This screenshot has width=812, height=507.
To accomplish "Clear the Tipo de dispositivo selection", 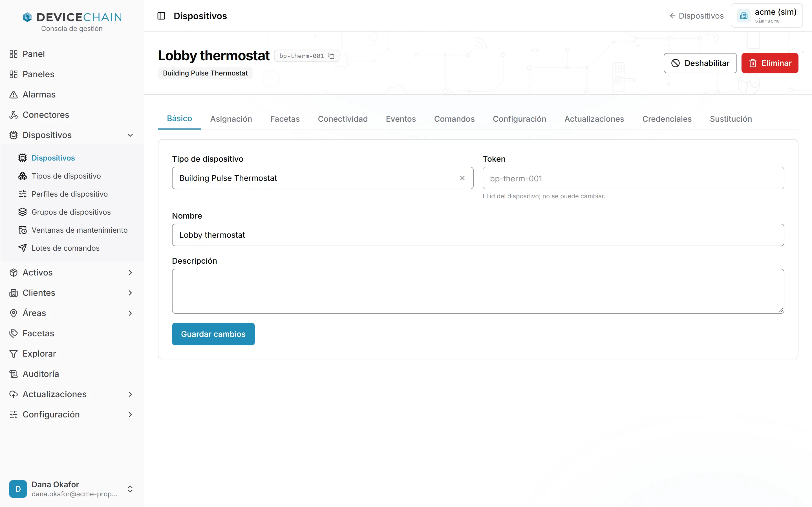I will coord(462,178).
